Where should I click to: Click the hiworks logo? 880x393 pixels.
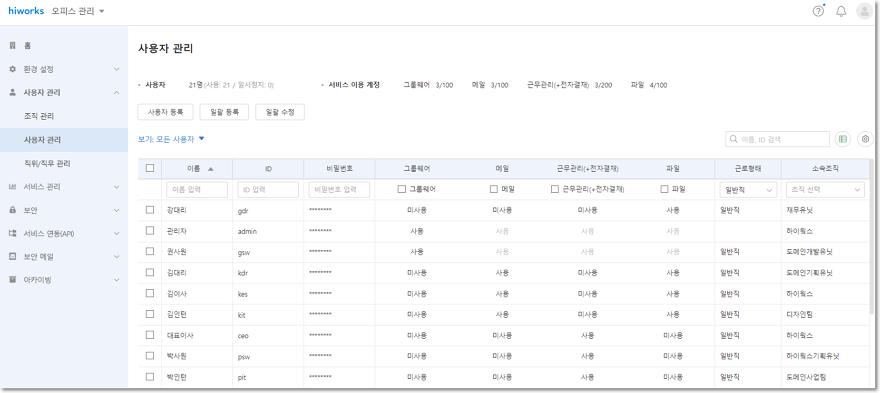click(26, 11)
